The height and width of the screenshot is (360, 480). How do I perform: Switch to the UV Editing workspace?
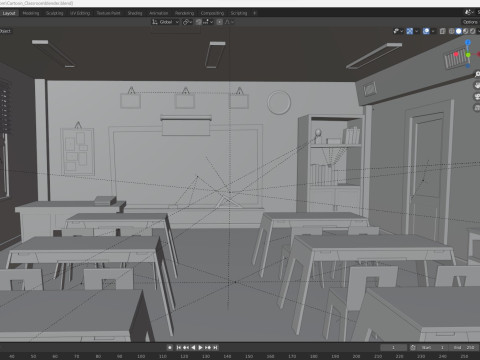[x=80, y=13]
